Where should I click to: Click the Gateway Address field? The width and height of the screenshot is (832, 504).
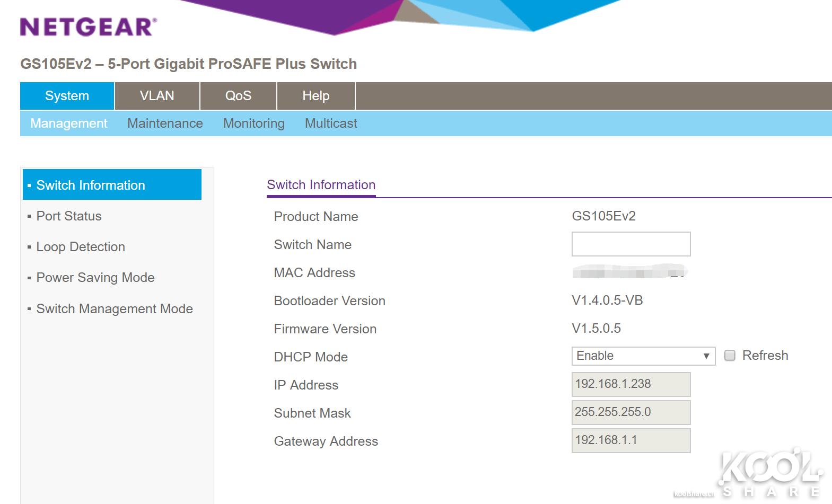(x=630, y=440)
